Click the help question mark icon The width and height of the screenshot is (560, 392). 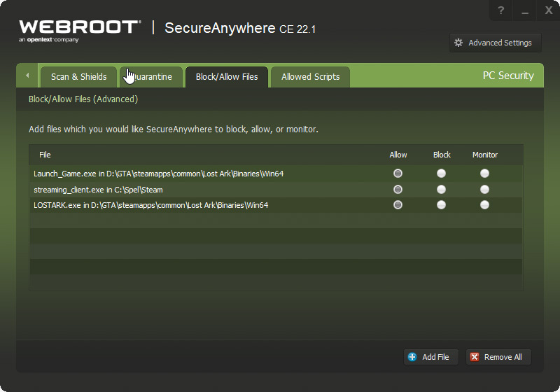click(x=500, y=10)
